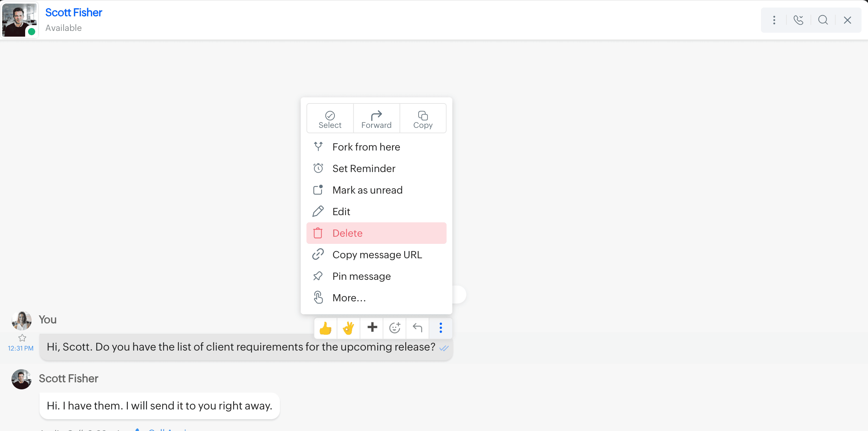
Task: Click the plus button in reaction bar
Action: 372,328
